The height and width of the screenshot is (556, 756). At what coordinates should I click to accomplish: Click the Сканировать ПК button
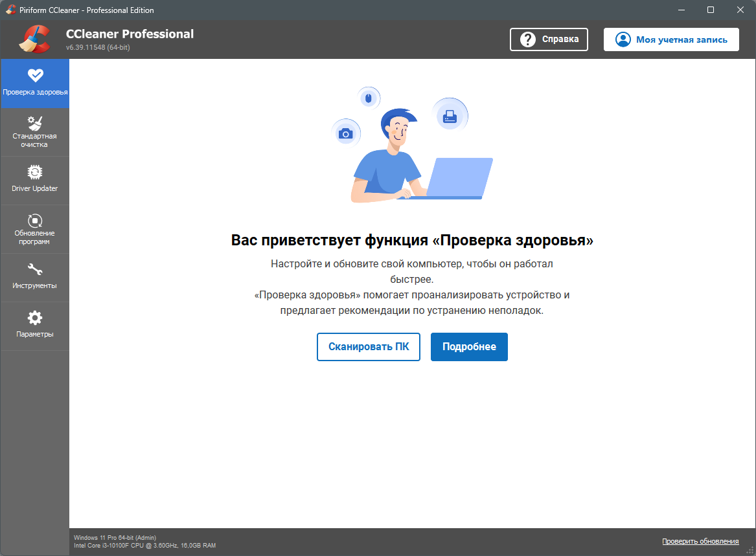369,347
